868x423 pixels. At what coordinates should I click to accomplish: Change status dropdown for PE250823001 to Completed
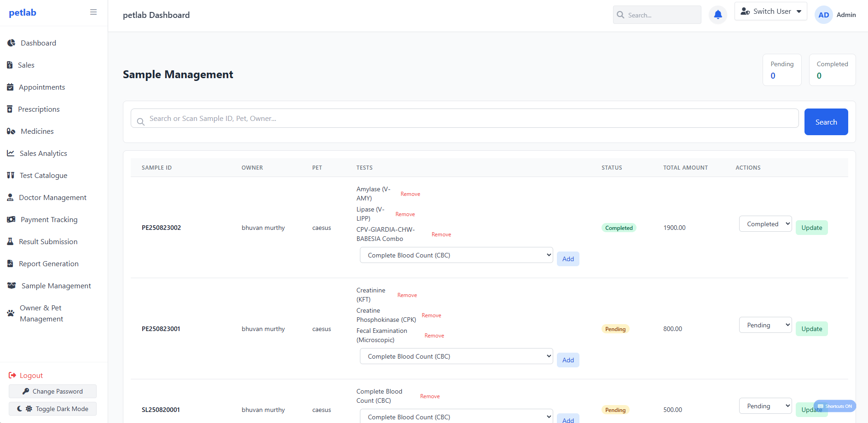[x=765, y=325]
